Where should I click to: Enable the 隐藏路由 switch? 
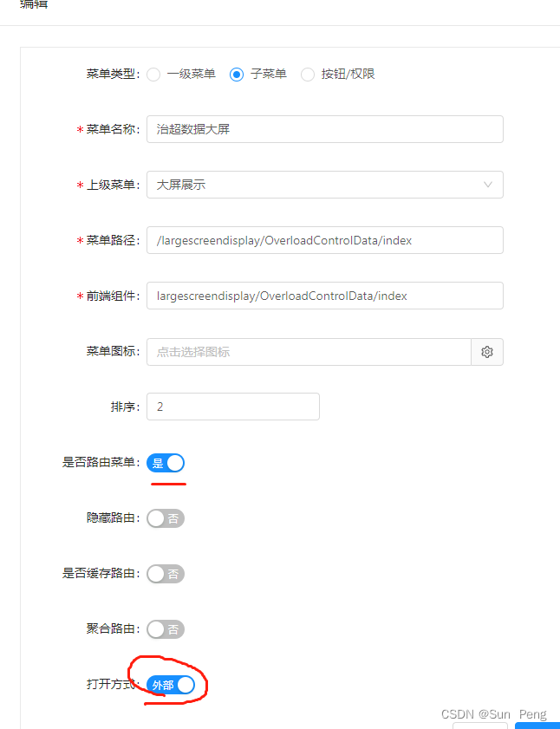[166, 518]
